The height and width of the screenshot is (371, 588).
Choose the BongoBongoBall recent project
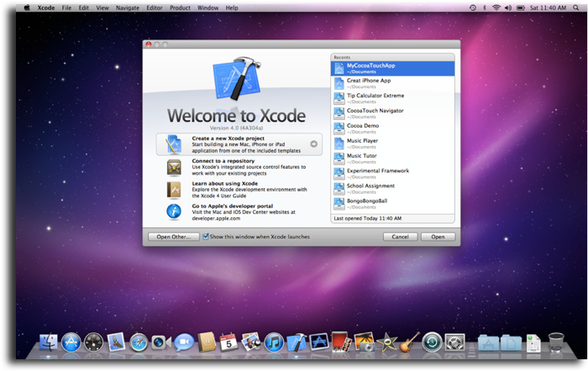393,204
